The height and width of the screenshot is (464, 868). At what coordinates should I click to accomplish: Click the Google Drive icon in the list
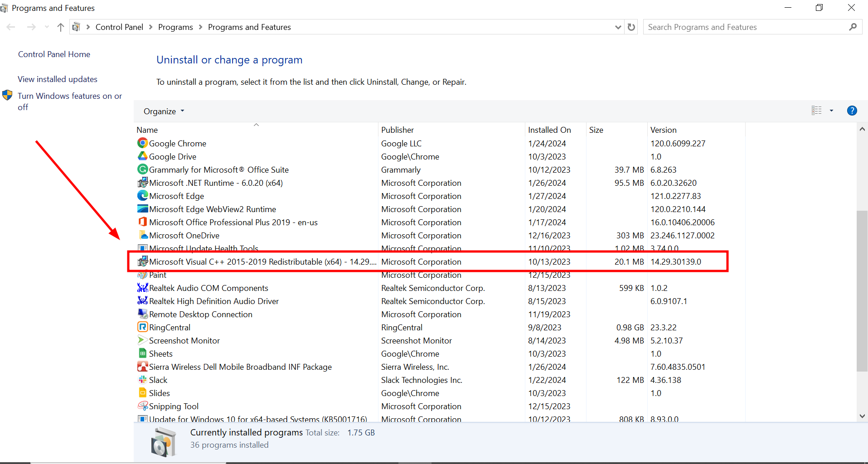point(142,156)
